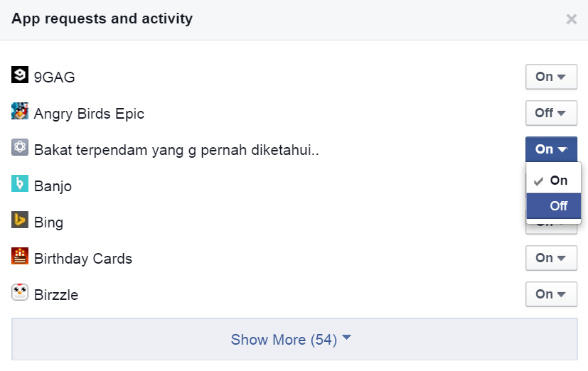Screen dimensions: 588x371
Task: Click the Birthday Cards app name
Action: click(x=83, y=259)
